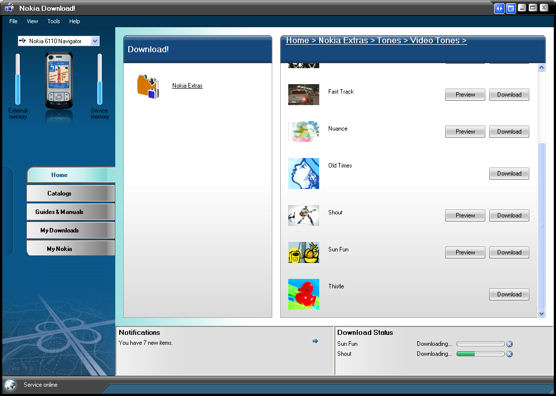Click the list scrollbar down arrow

tap(541, 313)
